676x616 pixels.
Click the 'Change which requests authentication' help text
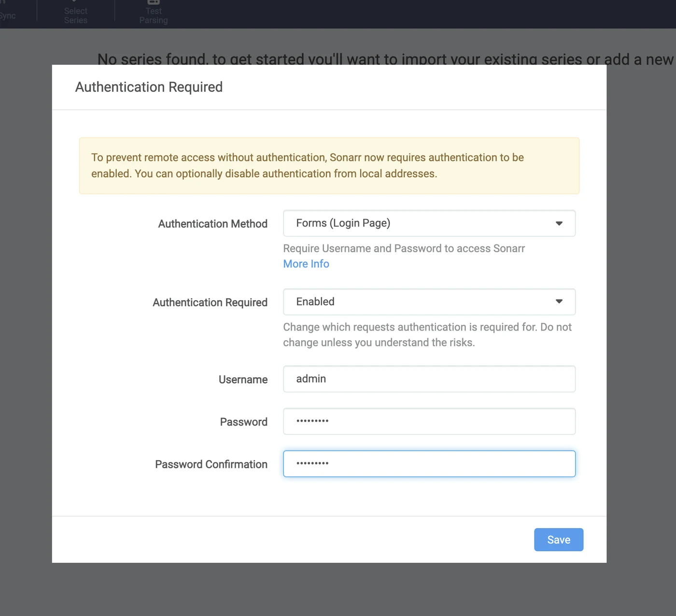tap(427, 335)
